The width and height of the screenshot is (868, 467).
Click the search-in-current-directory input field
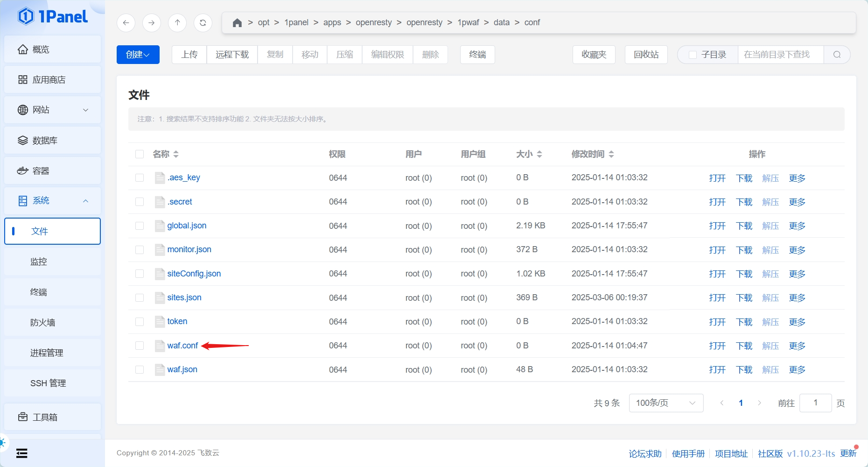click(780, 55)
